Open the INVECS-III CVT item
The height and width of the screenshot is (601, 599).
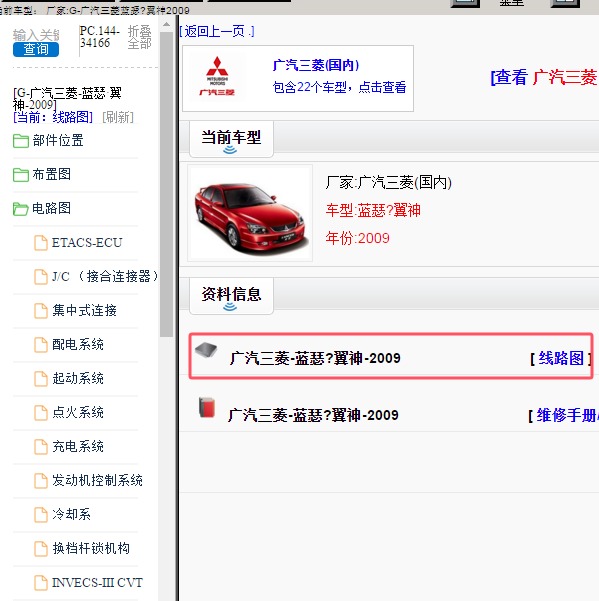(97, 582)
